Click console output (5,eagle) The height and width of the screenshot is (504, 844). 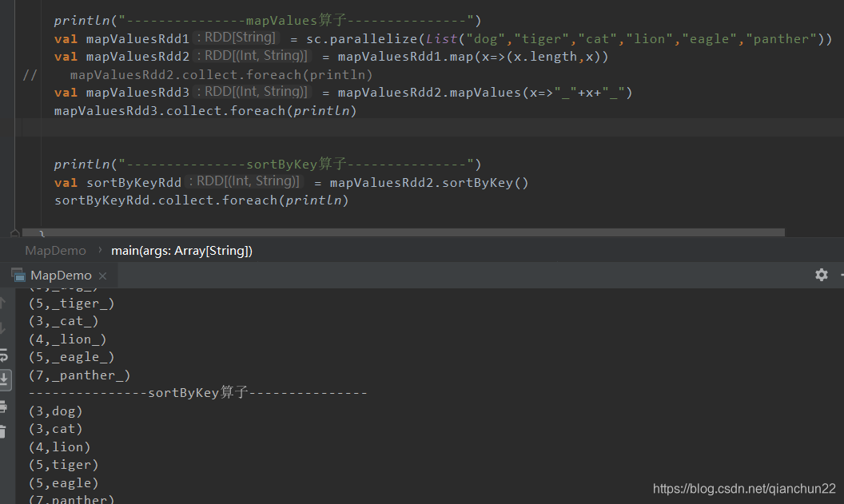click(x=63, y=483)
